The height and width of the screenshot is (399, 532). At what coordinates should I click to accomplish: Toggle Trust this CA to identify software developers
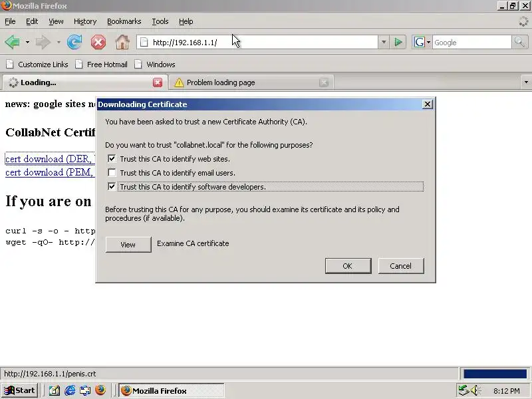[112, 187]
